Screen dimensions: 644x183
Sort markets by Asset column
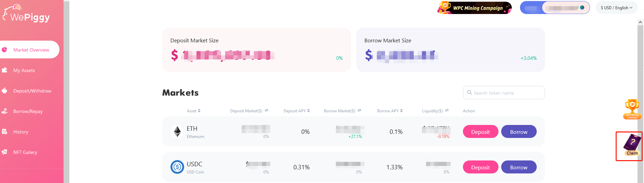pos(194,111)
